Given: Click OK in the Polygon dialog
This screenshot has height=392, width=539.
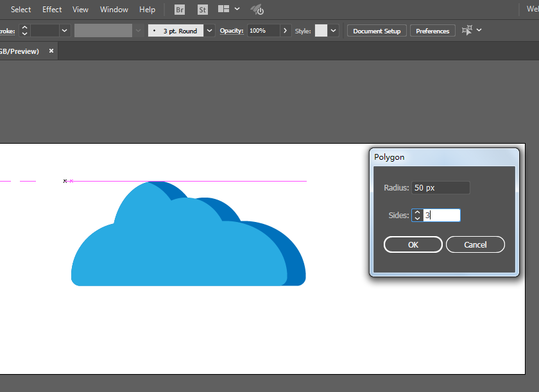Looking at the screenshot, I should pyautogui.click(x=413, y=244).
